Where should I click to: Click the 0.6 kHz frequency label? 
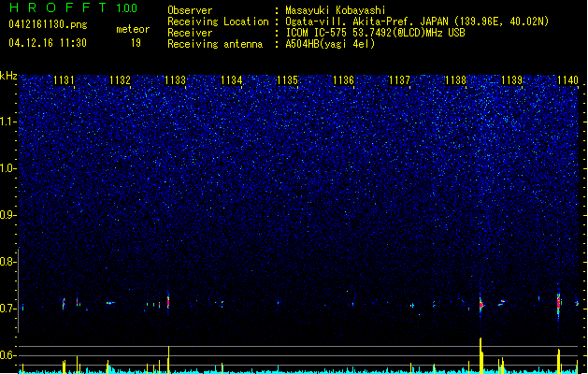(8, 355)
